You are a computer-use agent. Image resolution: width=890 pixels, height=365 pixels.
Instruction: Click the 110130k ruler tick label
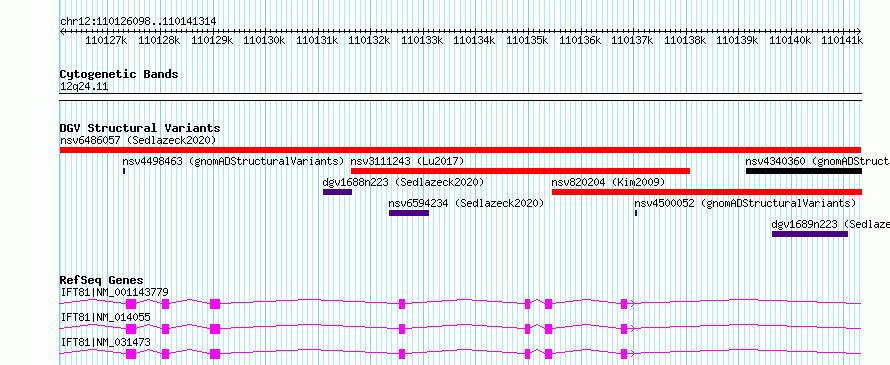point(265,41)
